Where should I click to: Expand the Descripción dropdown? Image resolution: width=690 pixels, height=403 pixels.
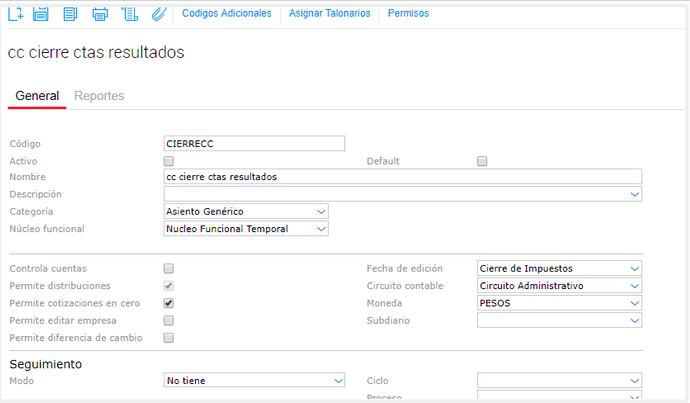(634, 194)
